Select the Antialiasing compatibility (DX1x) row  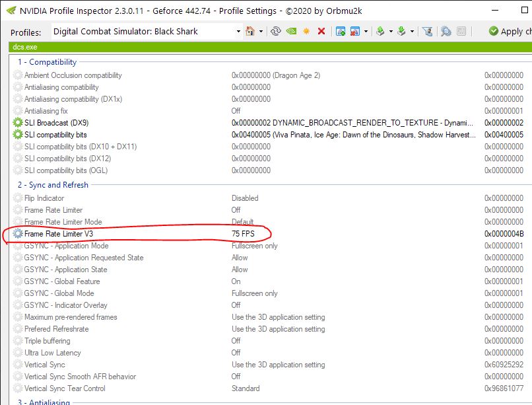pos(270,99)
